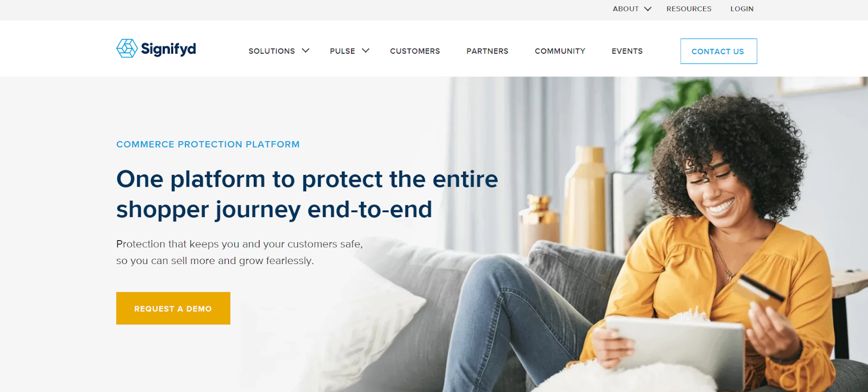This screenshot has height=392, width=868.
Task: Open the Resources link
Action: pos(689,9)
